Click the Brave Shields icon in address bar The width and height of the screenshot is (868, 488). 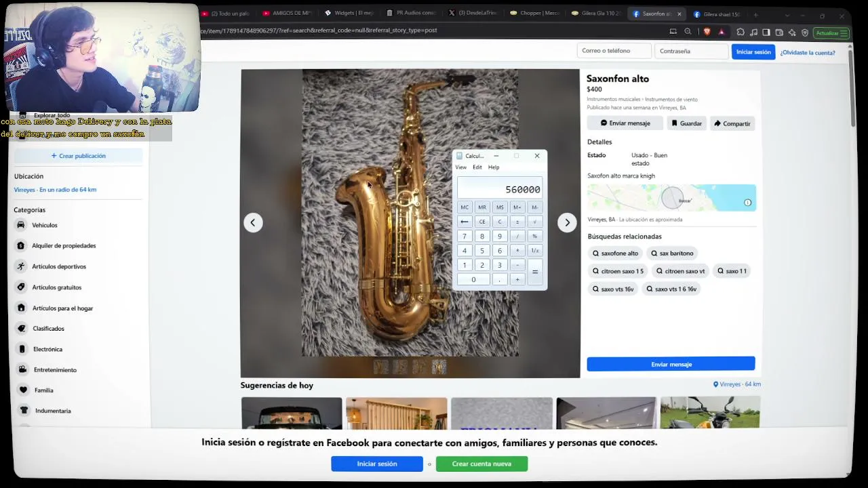[707, 32]
